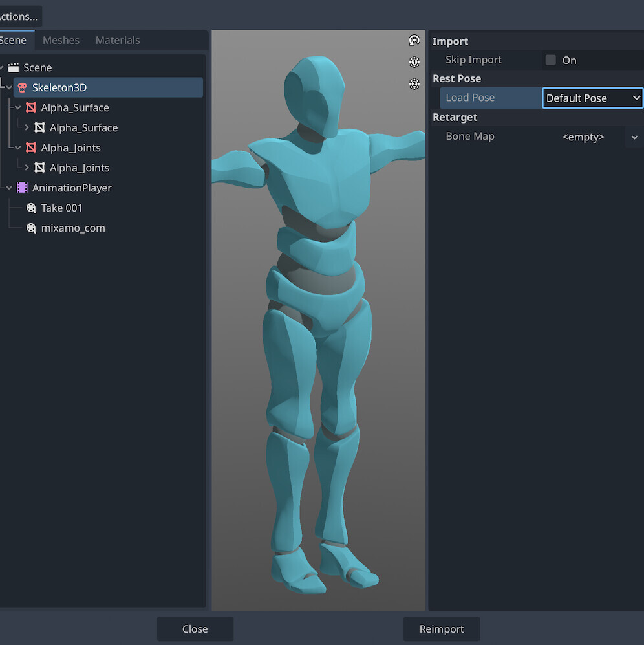Select the Skeleton3D tree row

pos(108,87)
